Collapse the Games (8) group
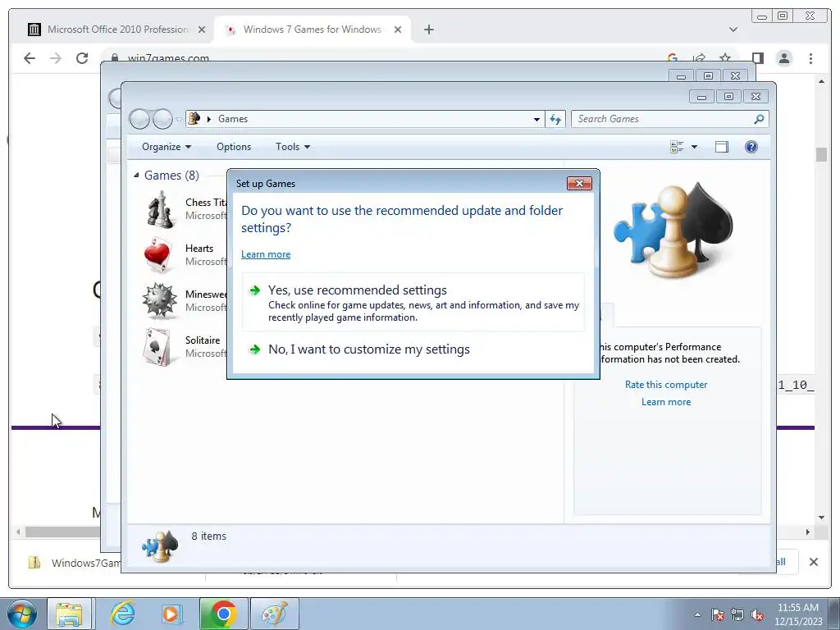Image resolution: width=840 pixels, height=630 pixels. [x=137, y=176]
